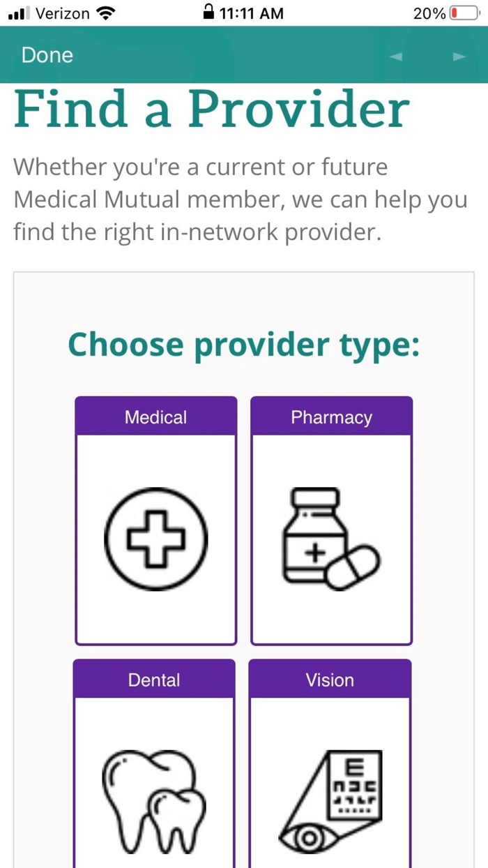This screenshot has width=488, height=868.
Task: Choose the Pharmacy provider type
Action: click(x=330, y=520)
